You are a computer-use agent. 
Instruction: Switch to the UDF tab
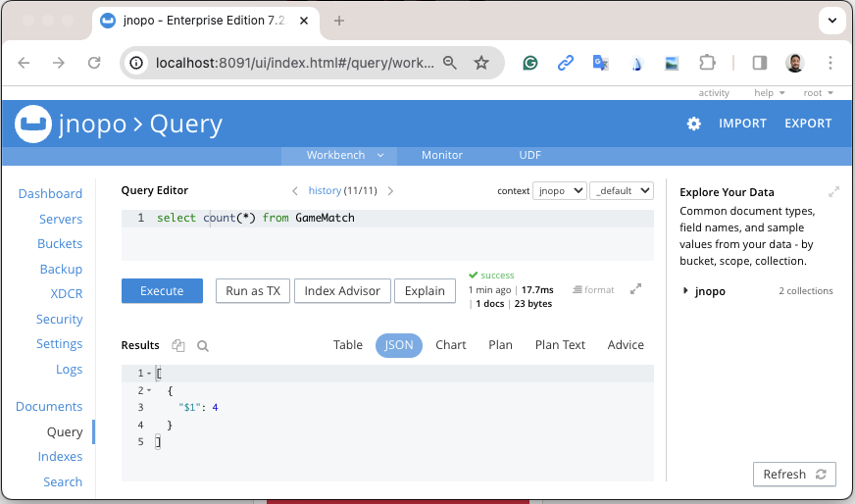[529, 156]
